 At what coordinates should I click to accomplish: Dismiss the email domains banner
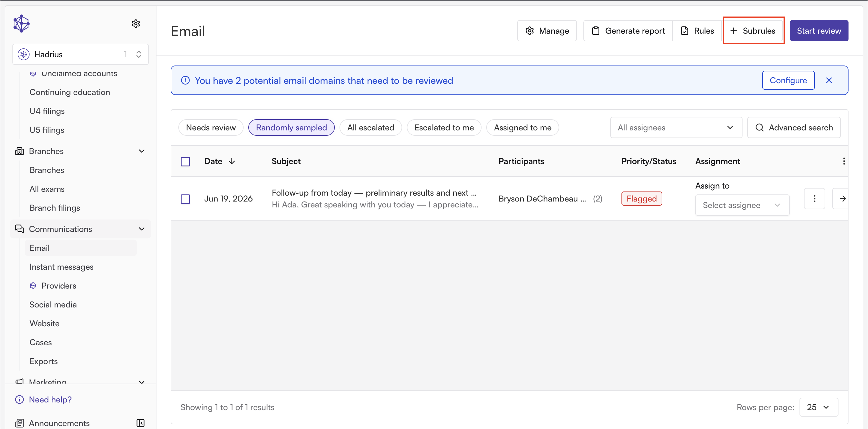829,81
